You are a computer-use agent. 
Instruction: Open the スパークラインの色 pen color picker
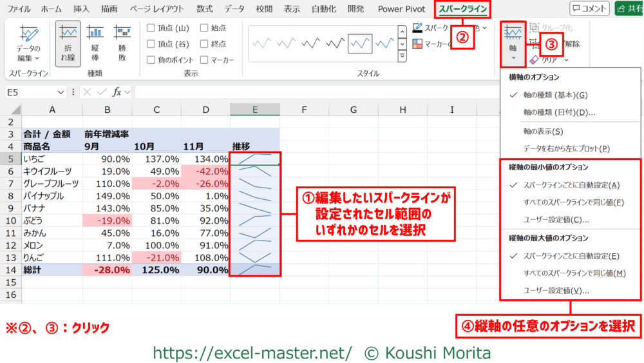[419, 28]
